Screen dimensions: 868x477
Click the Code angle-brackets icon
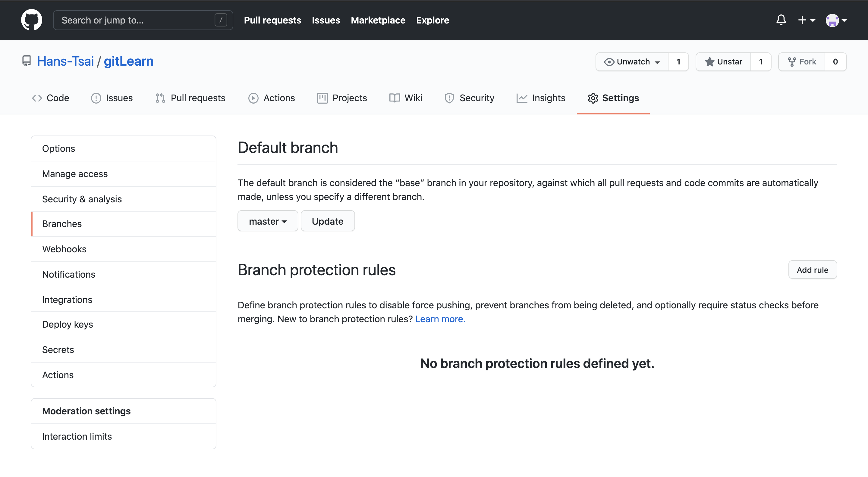(x=37, y=98)
